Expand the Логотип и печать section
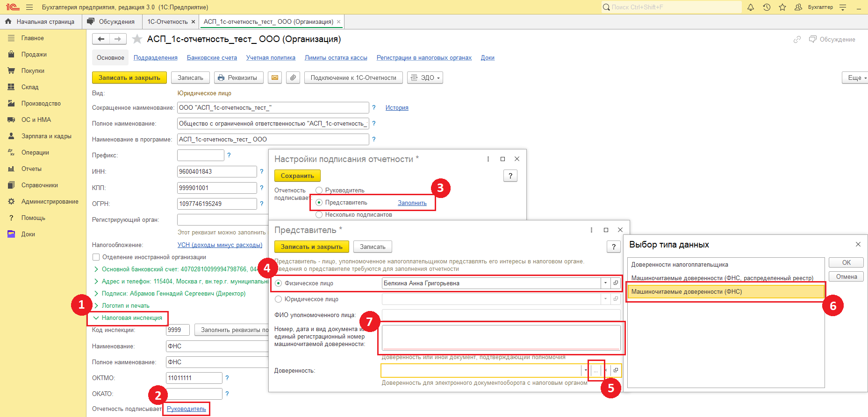The width and height of the screenshot is (868, 417). [x=96, y=306]
